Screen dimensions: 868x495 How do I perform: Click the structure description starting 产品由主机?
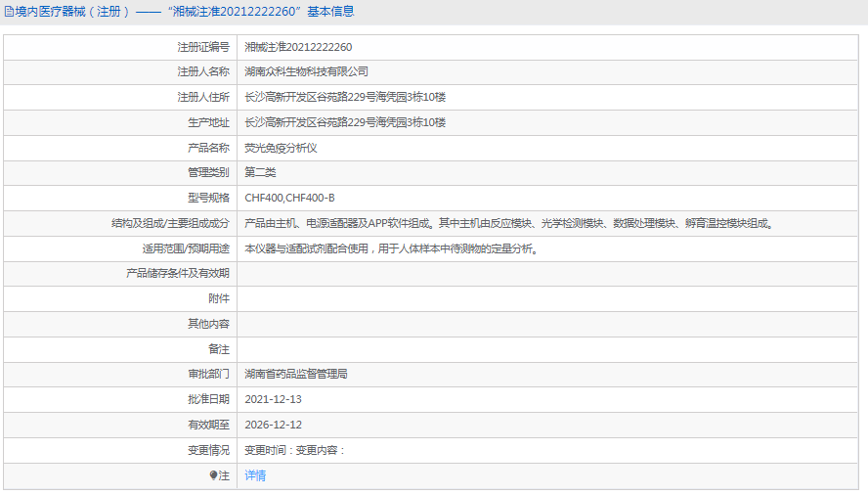point(509,223)
